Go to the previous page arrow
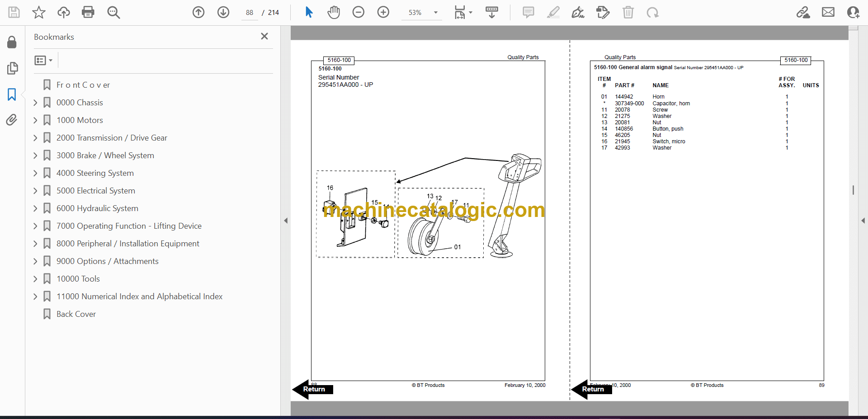The image size is (868, 419). click(198, 12)
